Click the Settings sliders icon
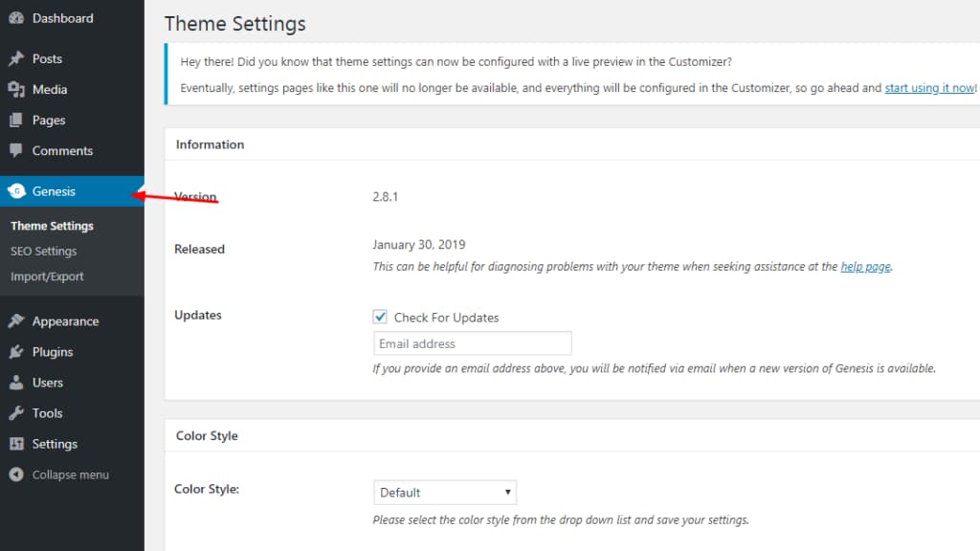The image size is (980, 551). click(x=16, y=444)
